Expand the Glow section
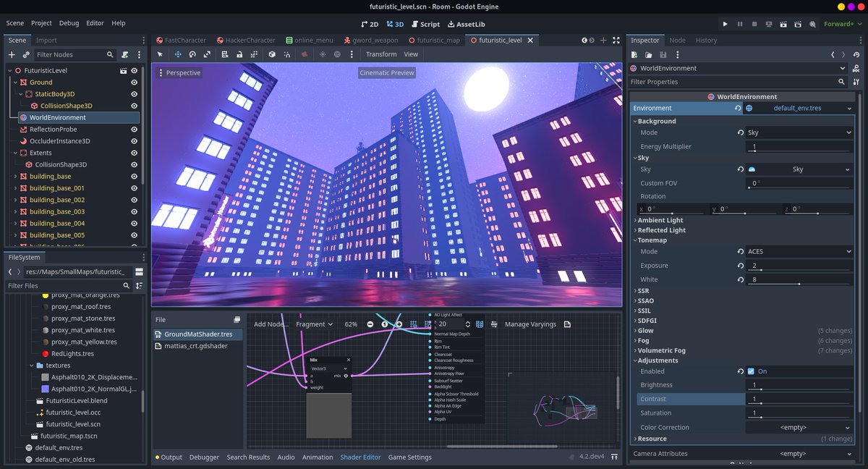 click(x=645, y=331)
